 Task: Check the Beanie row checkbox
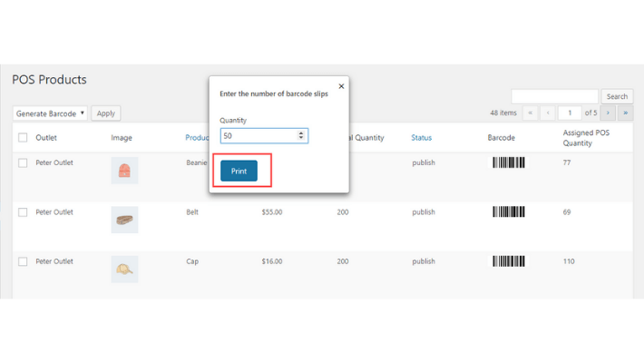point(23,163)
